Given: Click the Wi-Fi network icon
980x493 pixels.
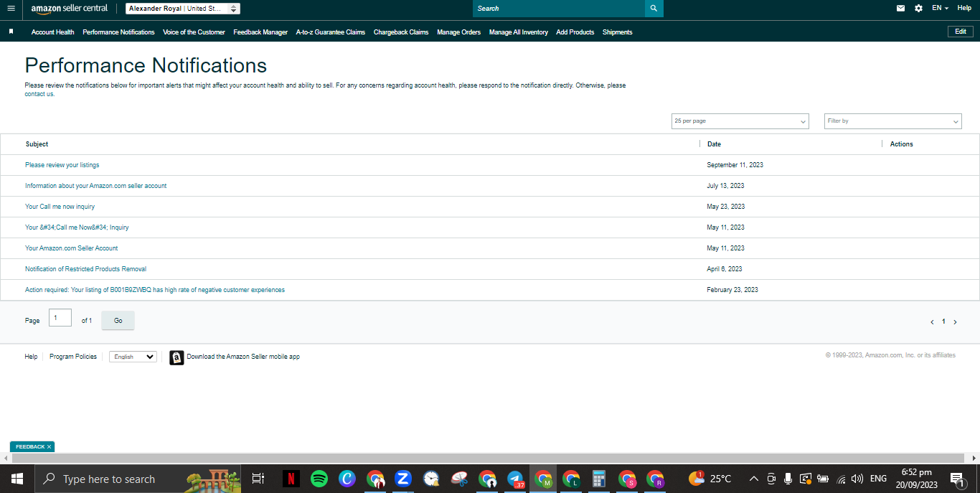Looking at the screenshot, I should coord(841,479).
